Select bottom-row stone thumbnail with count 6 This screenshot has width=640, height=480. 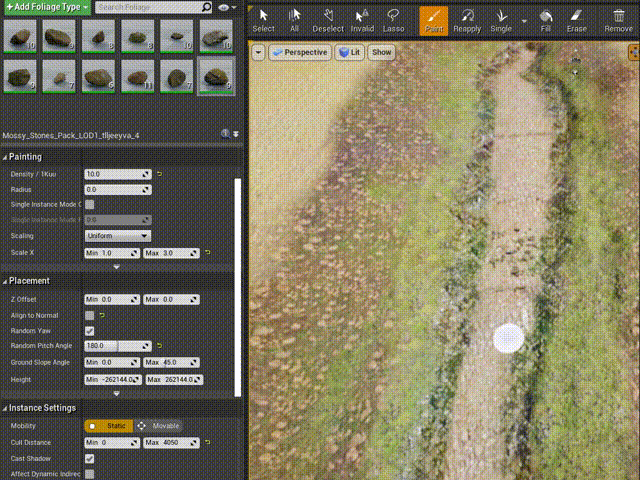pyautogui.click(x=98, y=76)
